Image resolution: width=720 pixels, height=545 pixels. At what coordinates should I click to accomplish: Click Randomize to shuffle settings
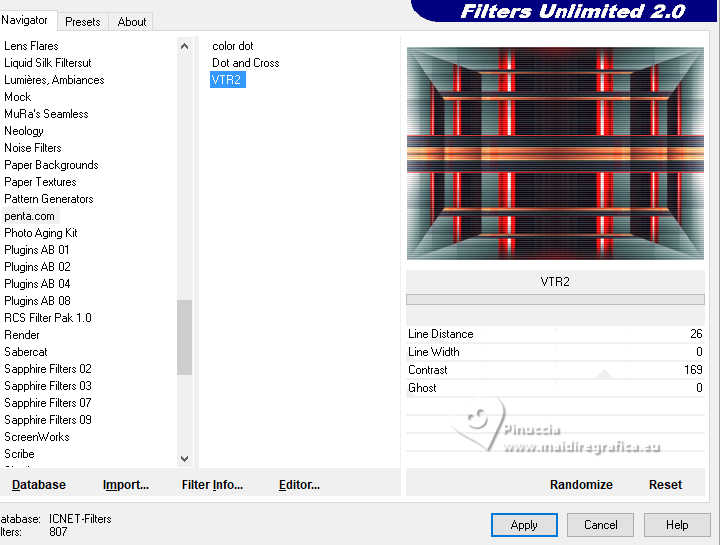(x=581, y=485)
